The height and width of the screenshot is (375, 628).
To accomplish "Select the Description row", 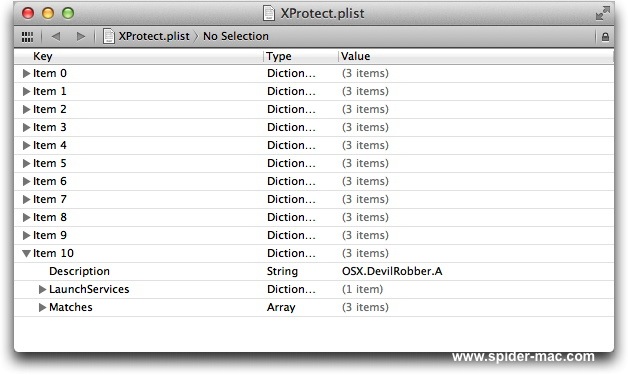I will pyautogui.click(x=314, y=271).
